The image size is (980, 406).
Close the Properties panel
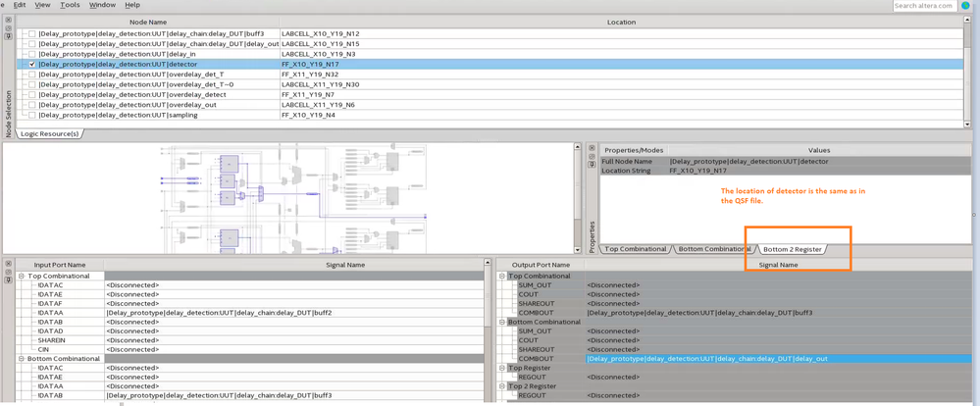pyautogui.click(x=592, y=148)
